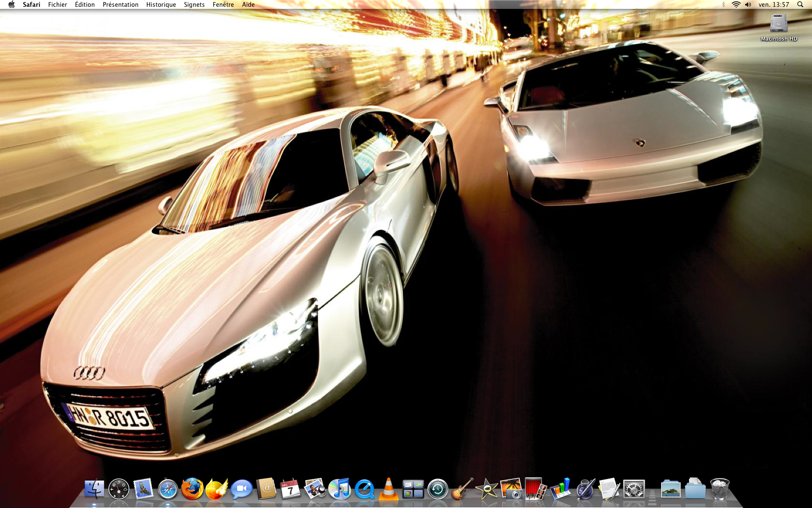The height and width of the screenshot is (508, 812).
Task: Open the Safari application menu
Action: (x=32, y=5)
